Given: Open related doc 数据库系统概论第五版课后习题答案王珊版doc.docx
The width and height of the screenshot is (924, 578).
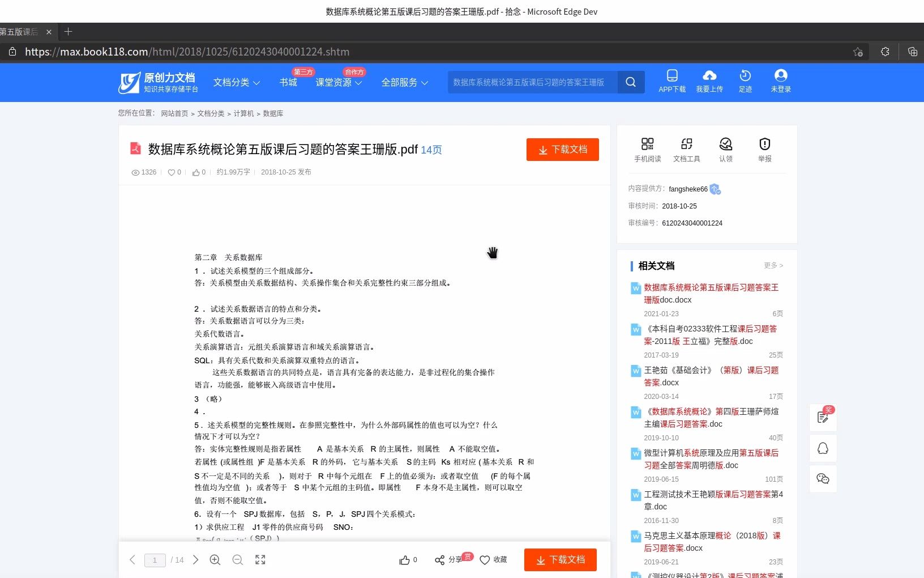Looking at the screenshot, I should coord(711,294).
